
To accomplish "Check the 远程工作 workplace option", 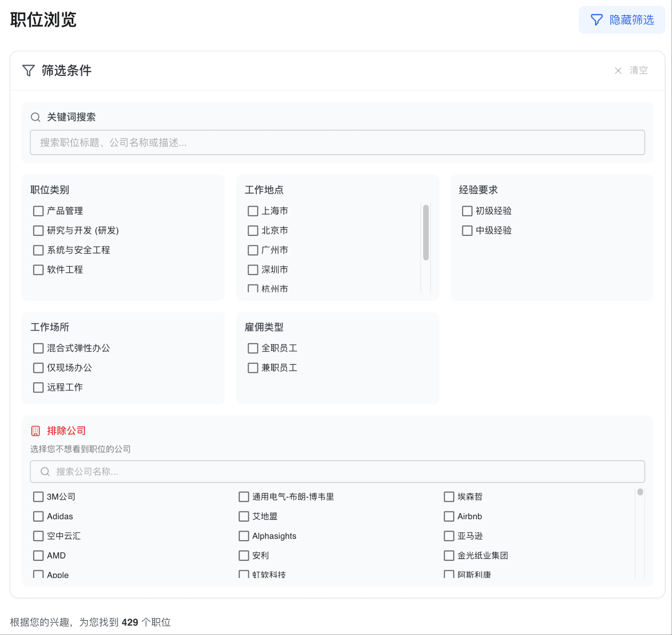I will click(x=38, y=387).
